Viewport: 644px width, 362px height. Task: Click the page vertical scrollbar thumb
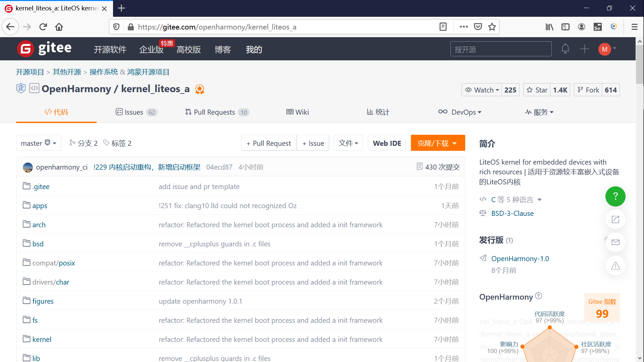tap(640, 65)
